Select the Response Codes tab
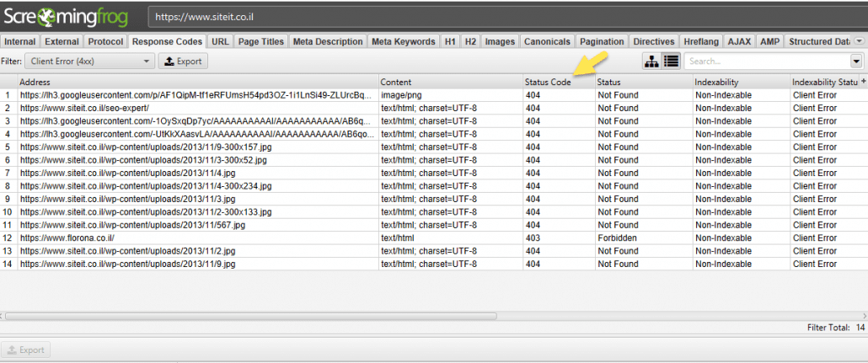The width and height of the screenshot is (868, 363). (167, 41)
